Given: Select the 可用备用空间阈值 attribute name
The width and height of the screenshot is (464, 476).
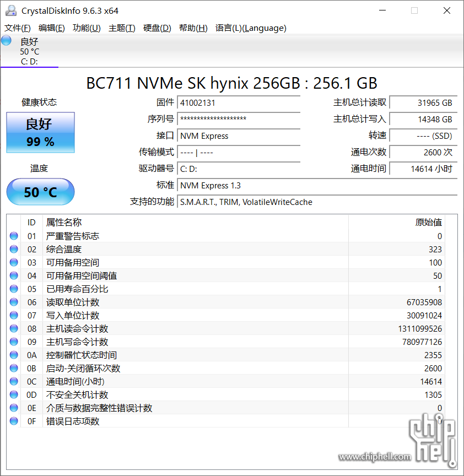Looking at the screenshot, I should pos(82,275).
